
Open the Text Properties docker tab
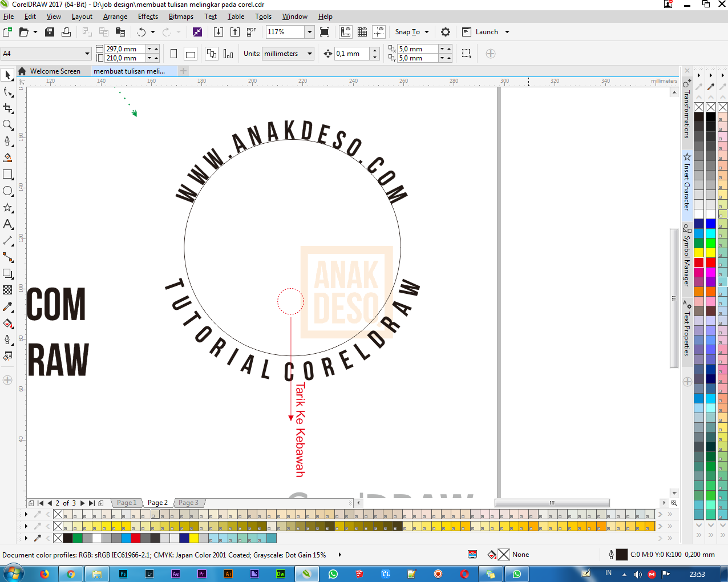687,328
